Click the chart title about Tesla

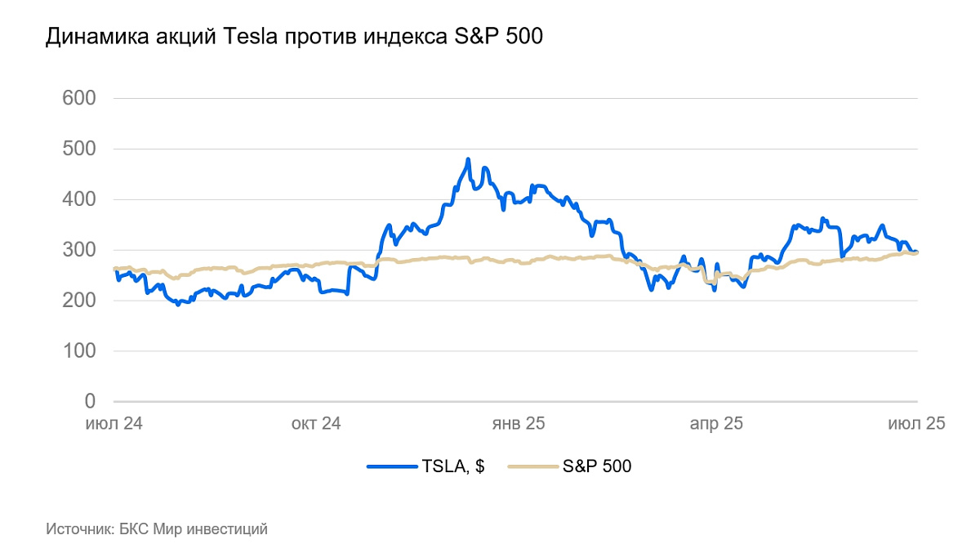point(294,37)
